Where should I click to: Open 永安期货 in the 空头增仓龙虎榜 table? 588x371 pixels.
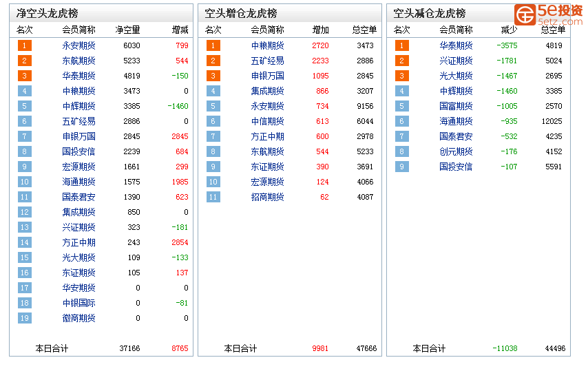coord(267,107)
